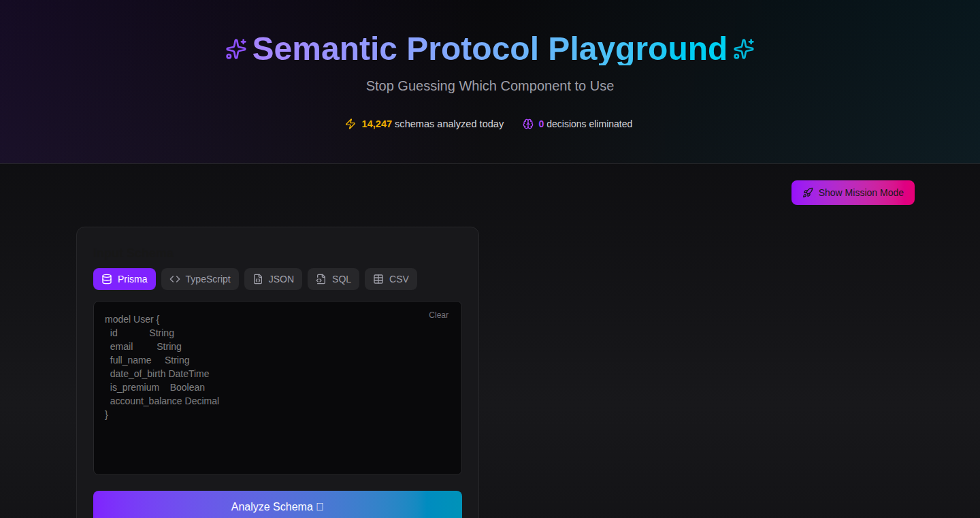
Task: Switch to the SQL format tab
Action: click(333, 279)
